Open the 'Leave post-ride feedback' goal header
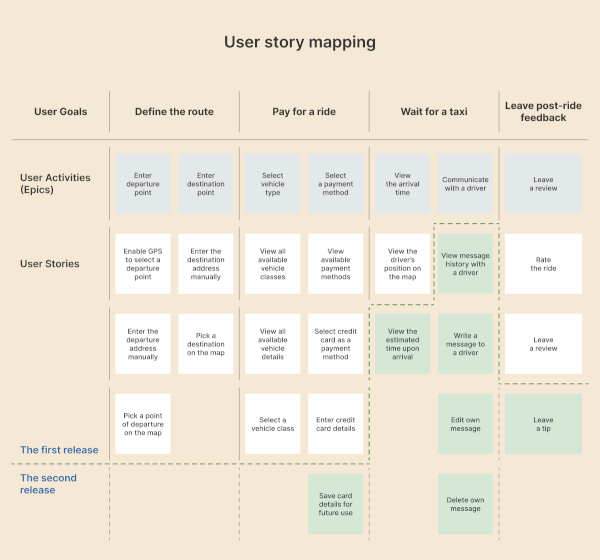The width and height of the screenshot is (600, 560). click(x=543, y=112)
